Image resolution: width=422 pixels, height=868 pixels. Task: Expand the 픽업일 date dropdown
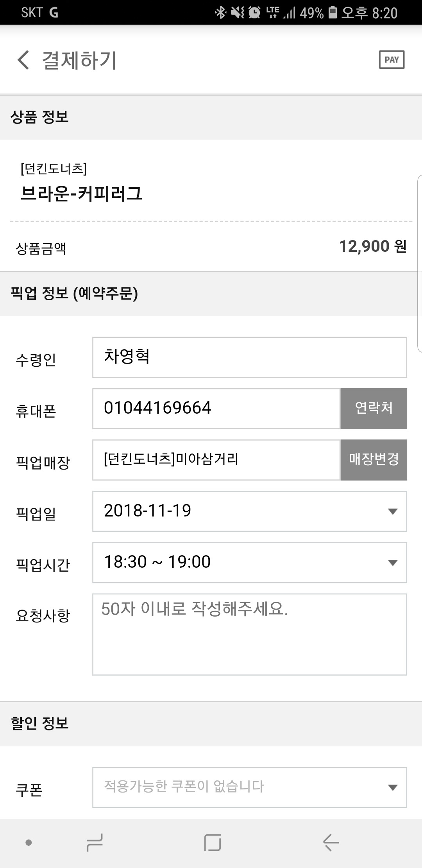pyautogui.click(x=250, y=511)
